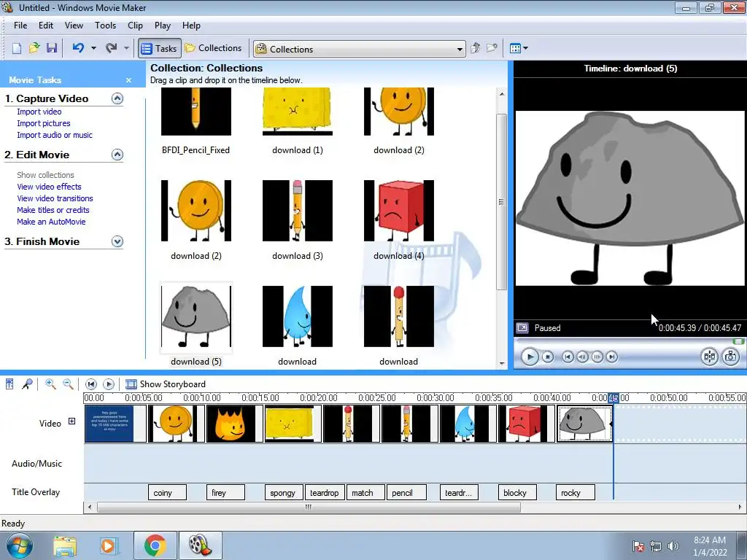Click the timeline horizontal scrollbar
Image resolution: width=747 pixels, height=560 pixels.
coord(309,507)
